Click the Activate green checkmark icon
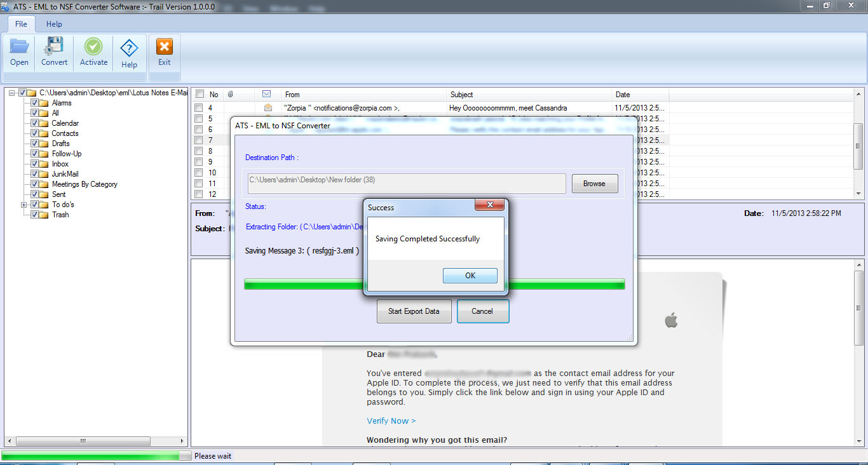Screen dimensions: 868x465 (x=93, y=46)
